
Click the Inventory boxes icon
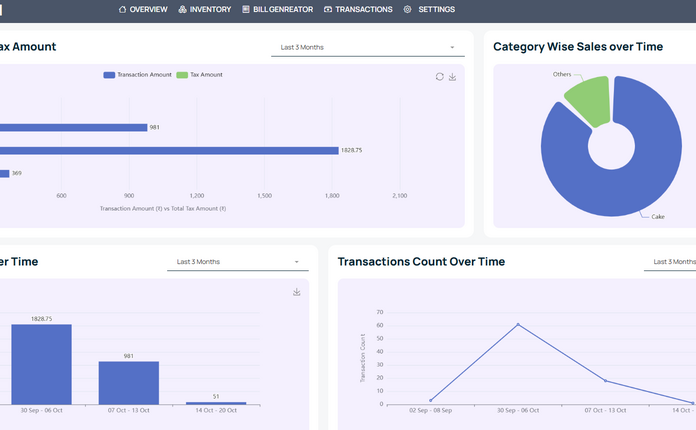tap(182, 9)
